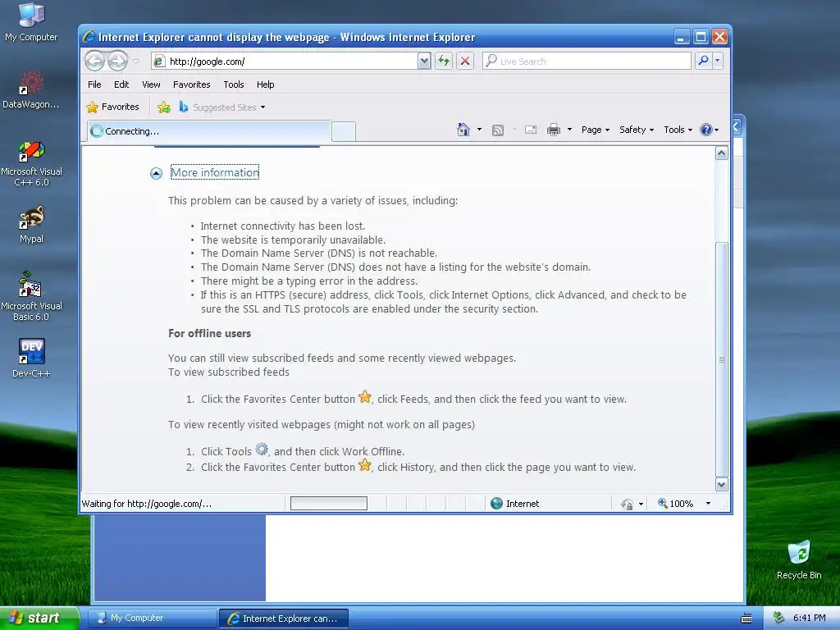
Task: Click the Internet security zone indicator
Action: (x=514, y=504)
